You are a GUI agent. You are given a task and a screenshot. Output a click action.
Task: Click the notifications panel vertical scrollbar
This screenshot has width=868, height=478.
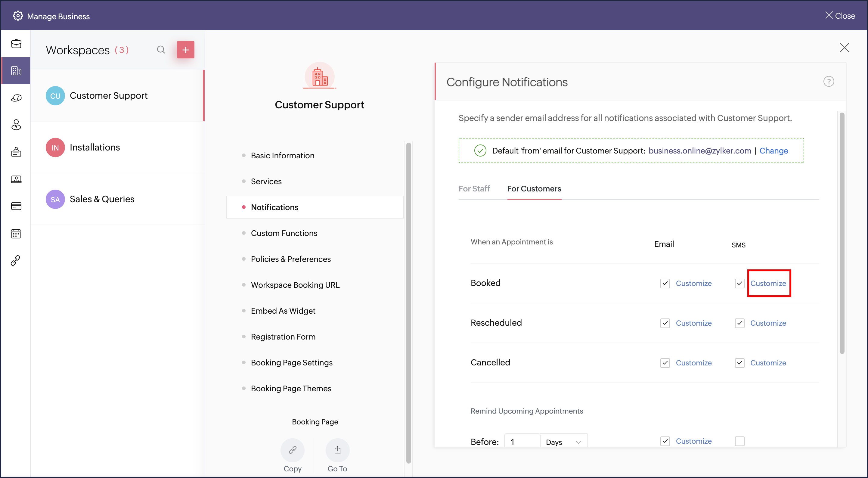click(x=842, y=233)
